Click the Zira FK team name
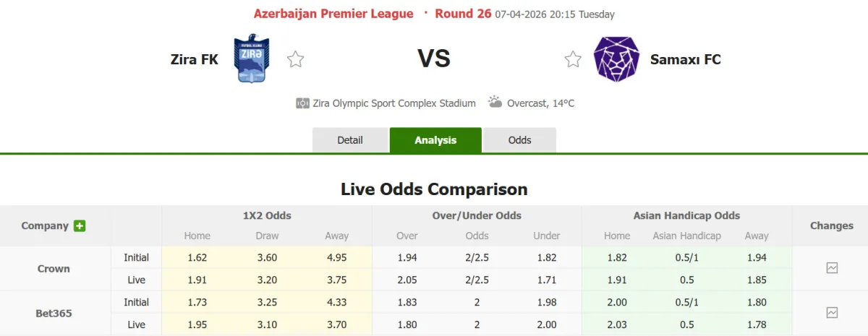The height and width of the screenshot is (336, 868). pos(195,59)
